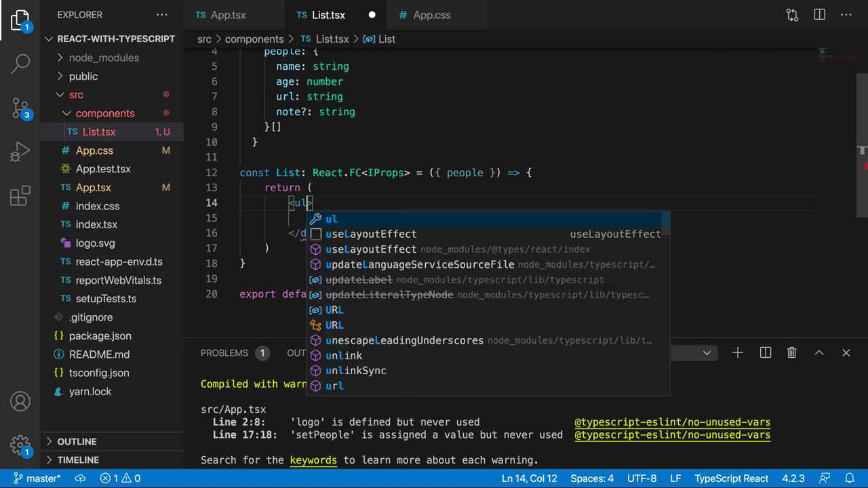Click the Open Changes icon in the editor title
Viewport: 868px width, 488px height.
click(x=792, y=15)
